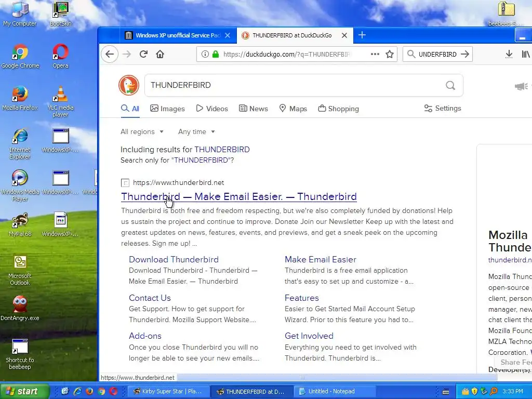This screenshot has width=532, height=399.
Task: Switch to Maps results
Action: pyautogui.click(x=293, y=109)
